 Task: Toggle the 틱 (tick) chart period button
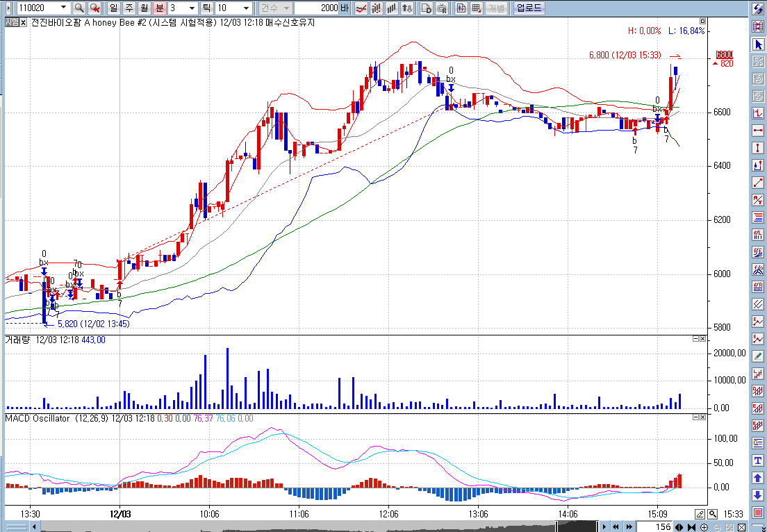(206, 8)
